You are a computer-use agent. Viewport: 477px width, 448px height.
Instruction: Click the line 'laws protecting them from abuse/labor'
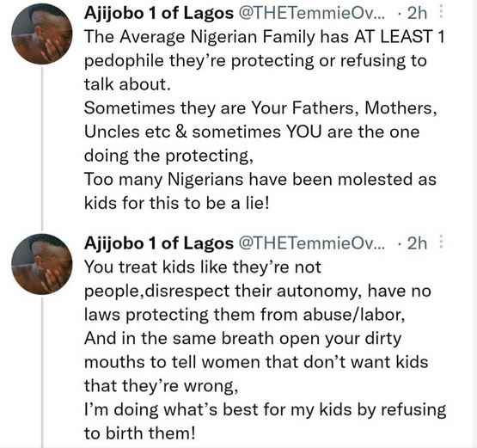coord(245,315)
